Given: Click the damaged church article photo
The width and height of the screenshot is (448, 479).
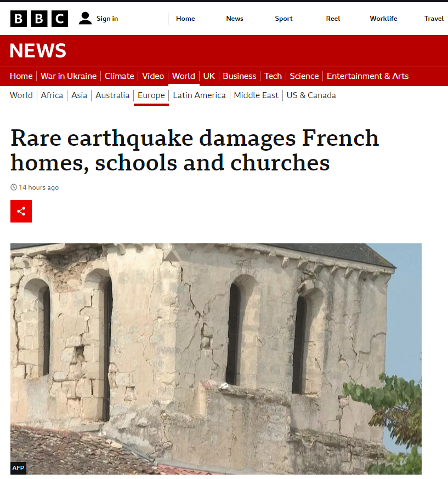Looking at the screenshot, I should [x=216, y=359].
